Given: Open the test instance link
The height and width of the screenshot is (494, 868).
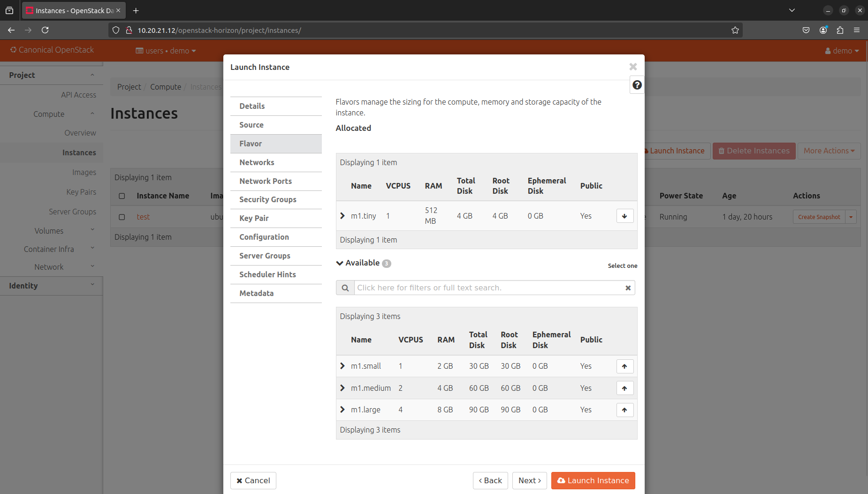Looking at the screenshot, I should 143,217.
